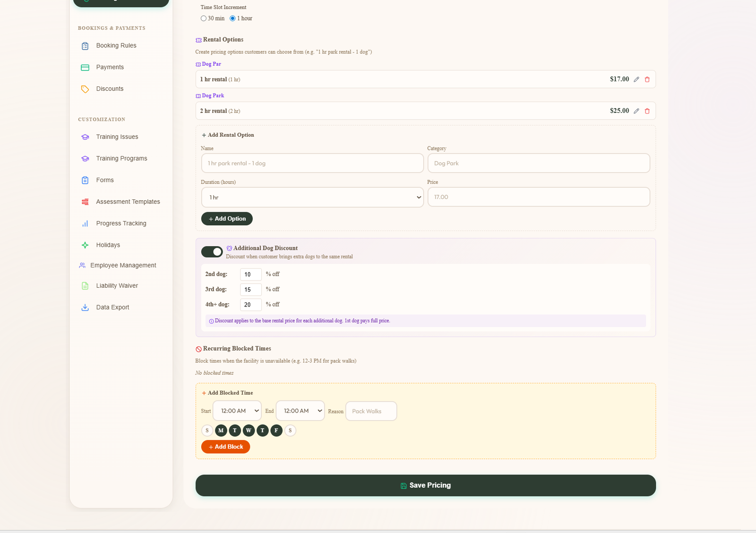The image size is (756, 533).
Task: Toggle Monday in the blocked time days
Action: click(x=221, y=430)
